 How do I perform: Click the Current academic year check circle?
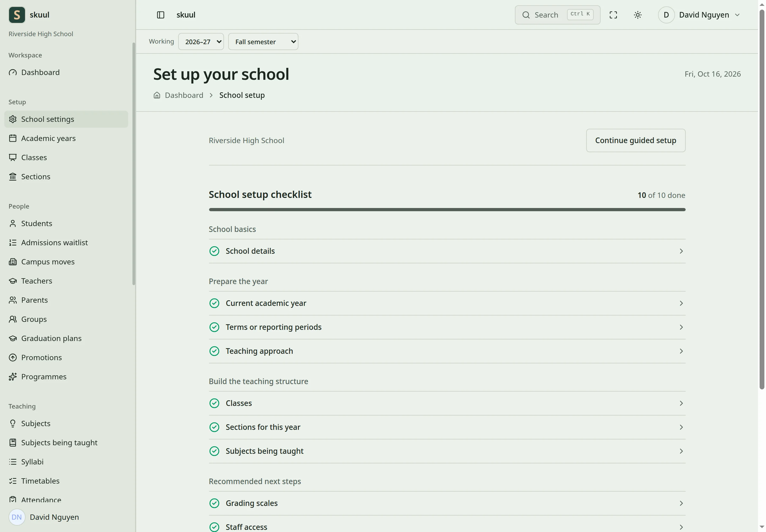click(214, 303)
